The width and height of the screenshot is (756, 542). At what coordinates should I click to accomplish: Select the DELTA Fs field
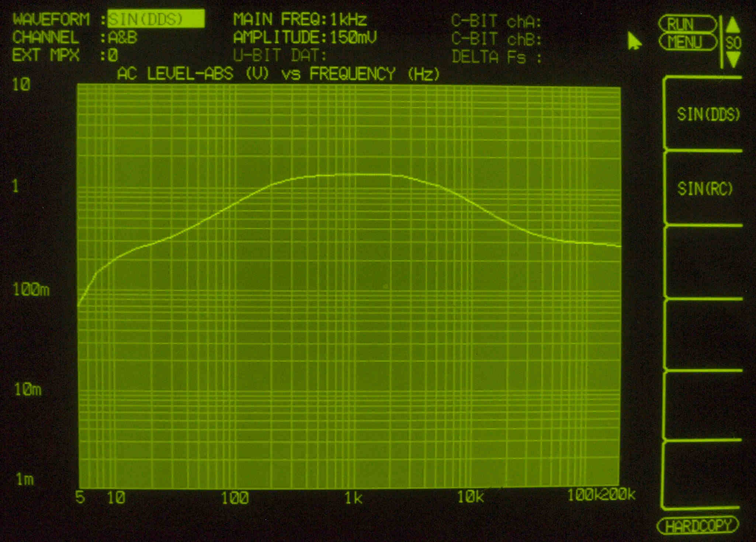[x=496, y=57]
